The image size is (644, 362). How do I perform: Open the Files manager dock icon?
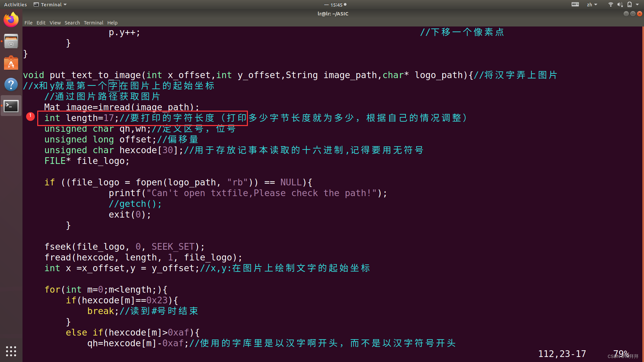click(11, 42)
